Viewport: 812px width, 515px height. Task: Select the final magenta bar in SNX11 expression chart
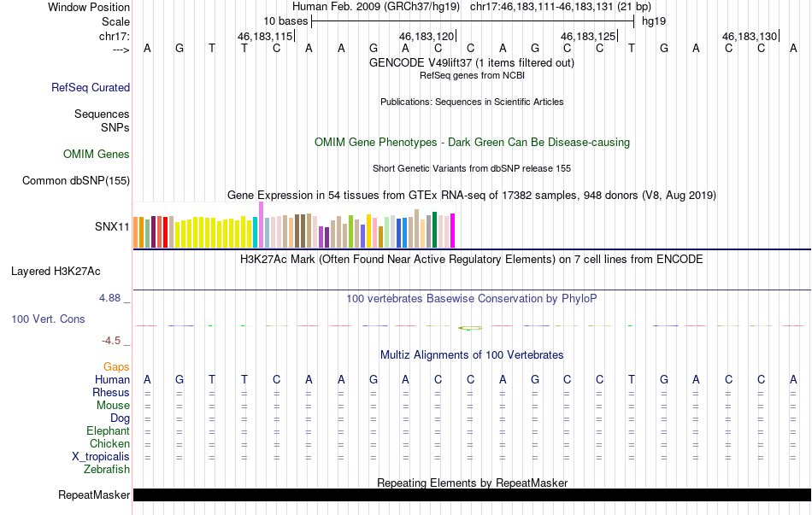(453, 231)
